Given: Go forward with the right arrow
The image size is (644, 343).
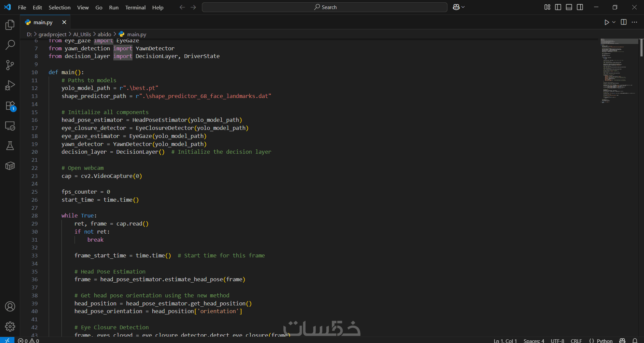Looking at the screenshot, I should 193,7.
